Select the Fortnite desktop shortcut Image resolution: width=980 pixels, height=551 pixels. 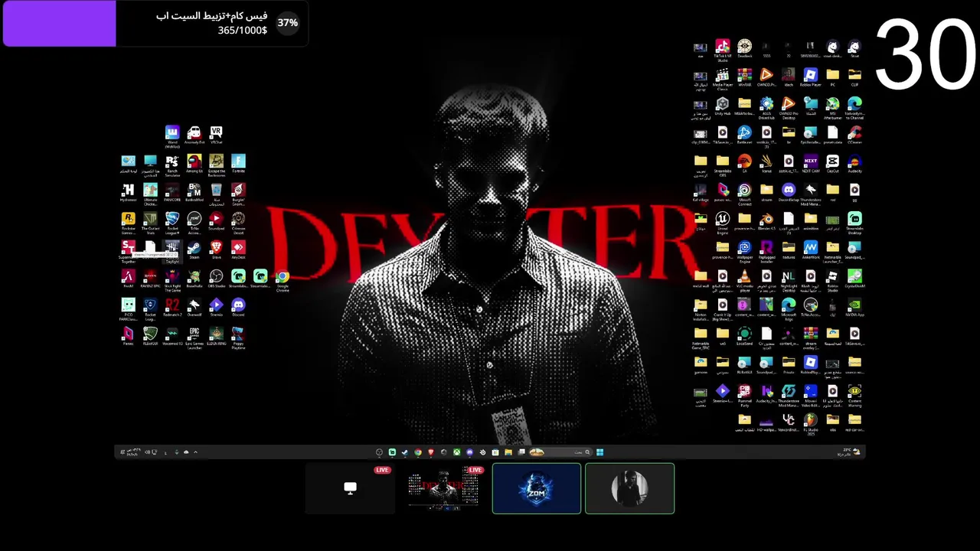pos(238,165)
